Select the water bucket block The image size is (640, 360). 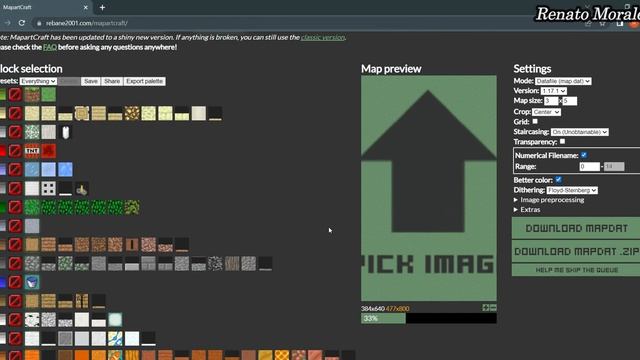(32, 282)
